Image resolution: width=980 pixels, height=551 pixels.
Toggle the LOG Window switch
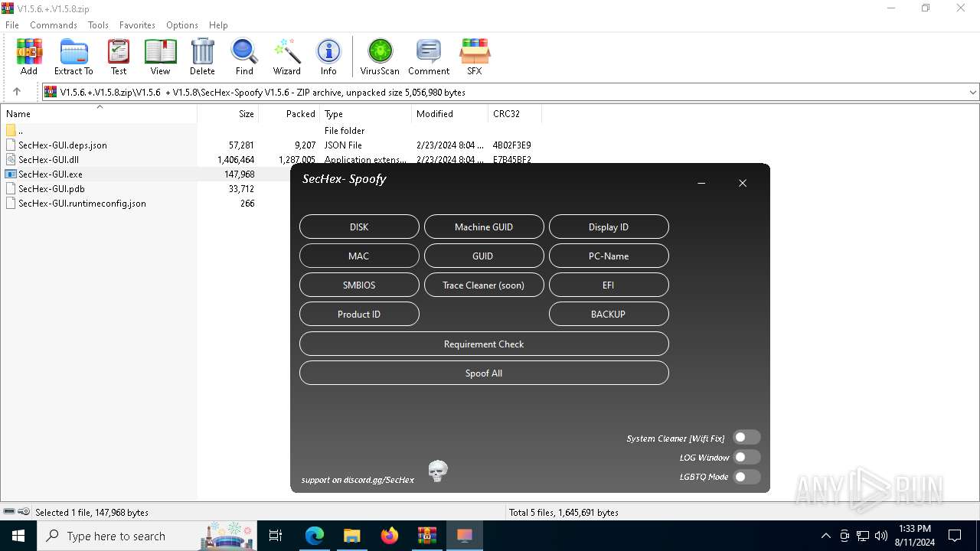746,457
